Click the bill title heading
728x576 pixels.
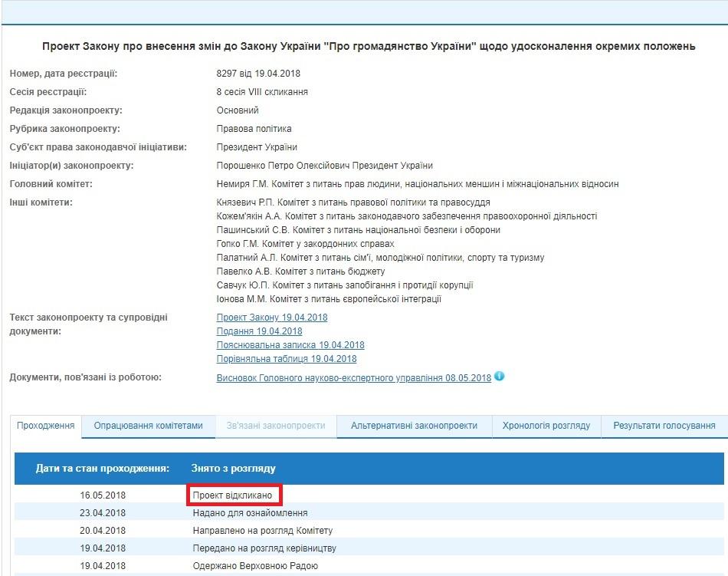pyautogui.click(x=369, y=47)
